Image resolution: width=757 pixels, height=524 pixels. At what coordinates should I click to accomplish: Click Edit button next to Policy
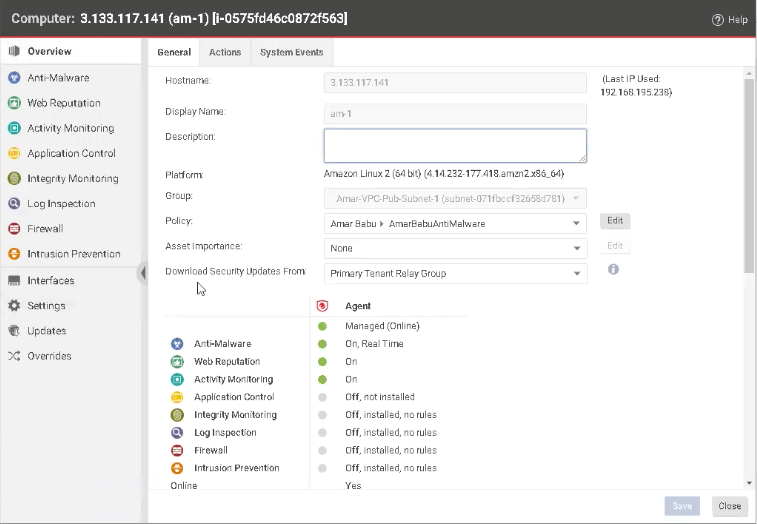(x=615, y=221)
